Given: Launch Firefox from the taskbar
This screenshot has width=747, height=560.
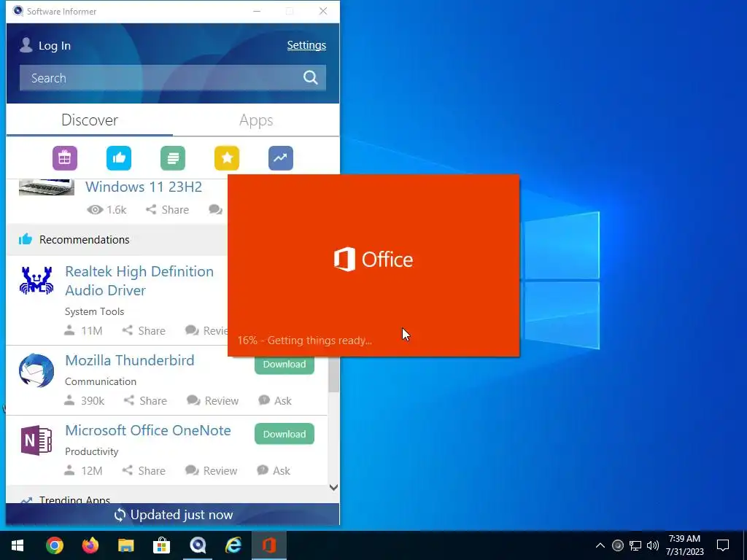Looking at the screenshot, I should [x=90, y=545].
